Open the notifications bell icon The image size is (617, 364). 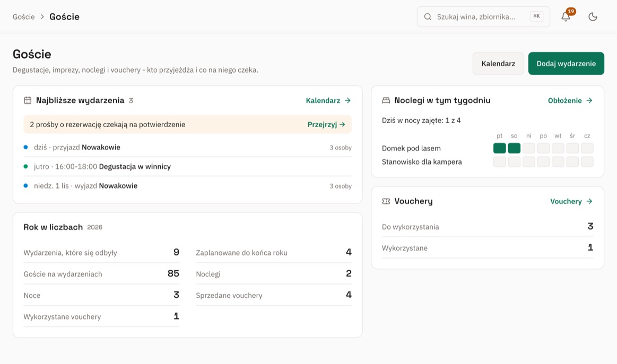[x=566, y=16]
